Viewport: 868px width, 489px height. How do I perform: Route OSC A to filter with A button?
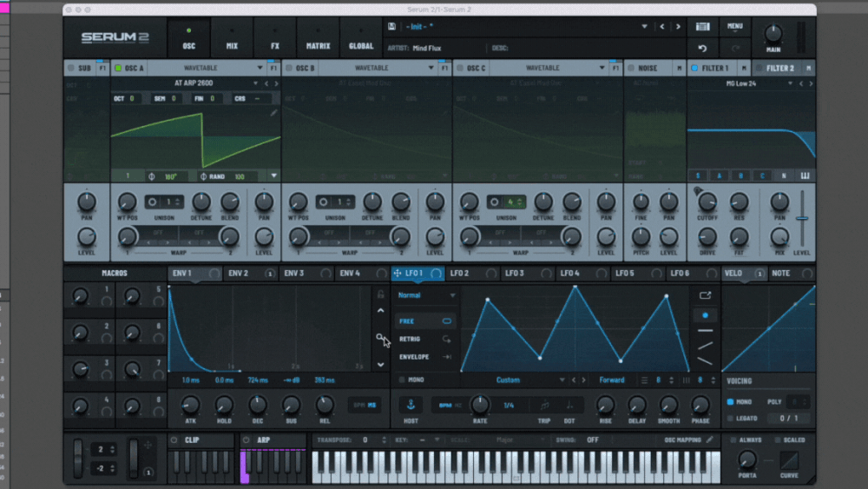pos(719,175)
